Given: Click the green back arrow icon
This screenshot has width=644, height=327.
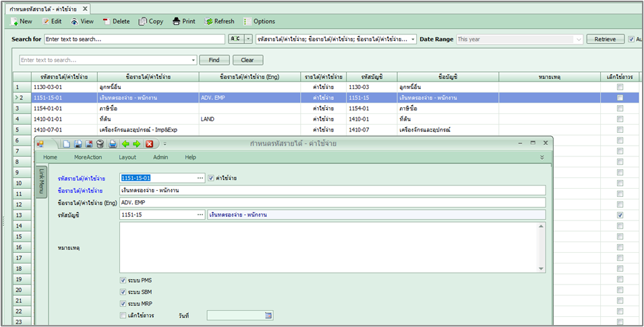Looking at the screenshot, I should coord(125,144).
